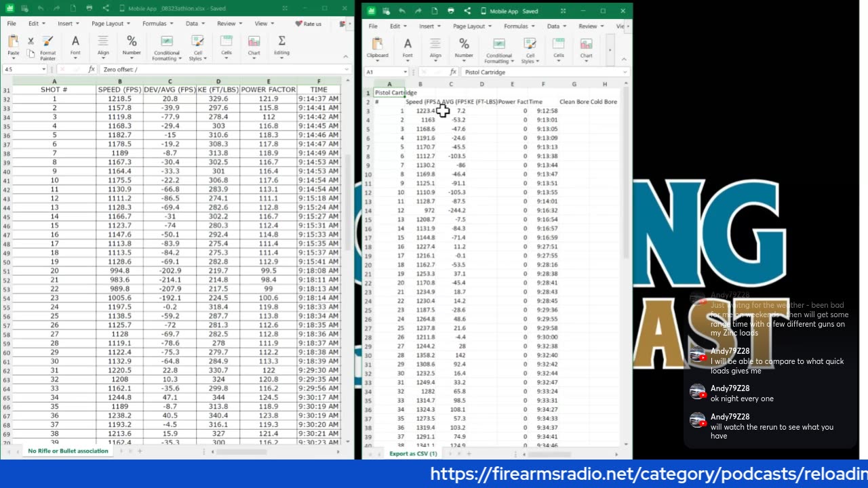Select cell A1 Pistol Cartridge in right window
The height and width of the screenshot is (488, 868).
coord(389,93)
